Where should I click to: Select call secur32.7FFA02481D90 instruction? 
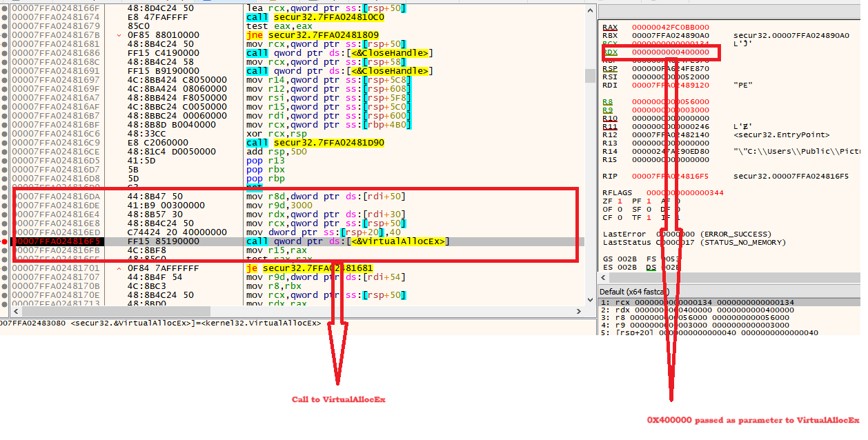tap(315, 143)
